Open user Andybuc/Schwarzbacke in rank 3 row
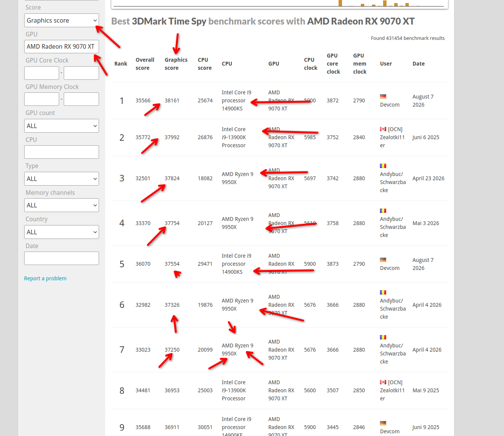The image size is (504, 436). (x=393, y=182)
